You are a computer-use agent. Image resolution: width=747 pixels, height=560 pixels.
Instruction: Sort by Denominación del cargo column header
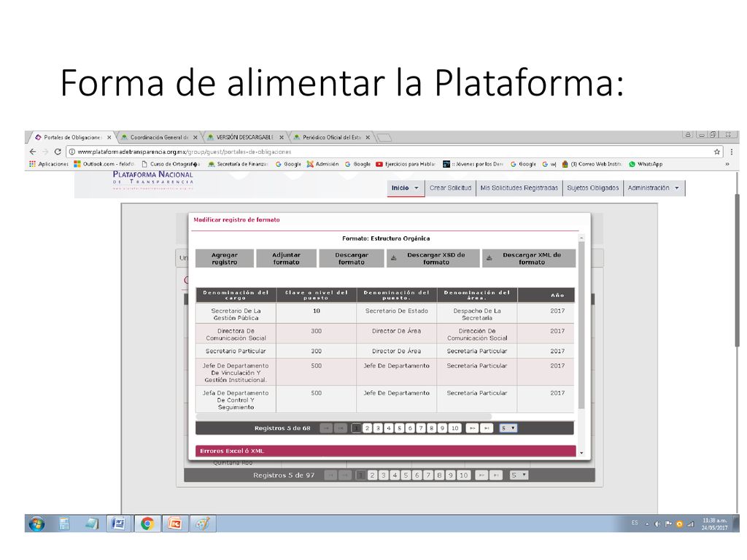tap(236, 295)
